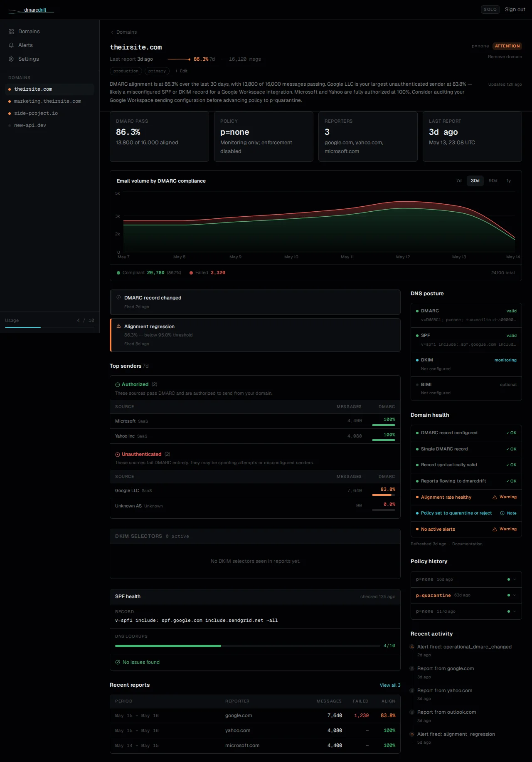Click the dmarcdrift logo

click(x=31, y=10)
